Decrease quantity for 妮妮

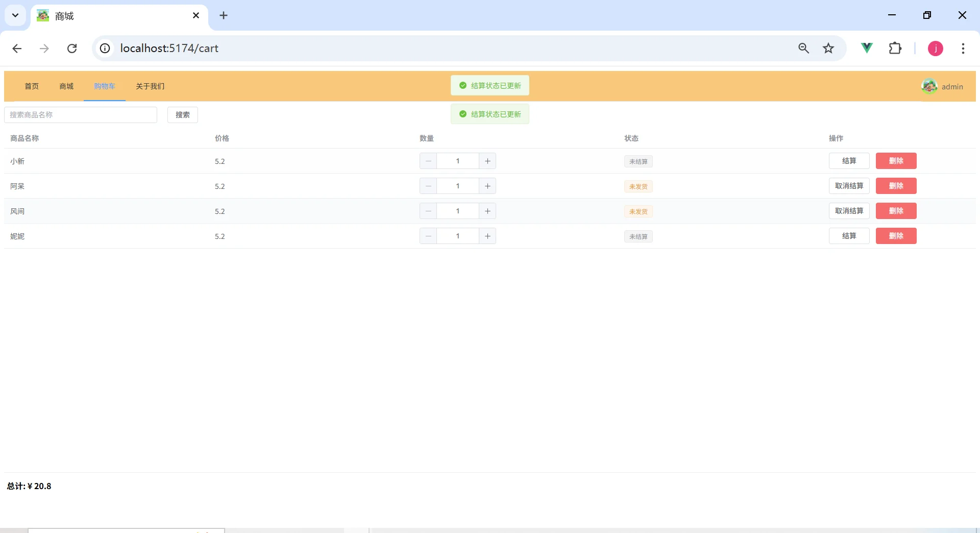coord(428,236)
